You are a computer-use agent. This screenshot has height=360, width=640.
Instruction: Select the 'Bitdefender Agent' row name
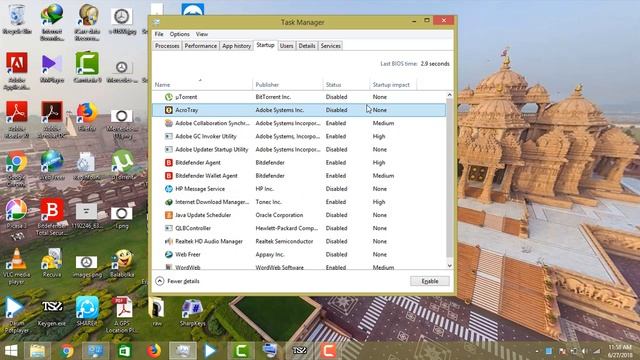[x=198, y=163]
